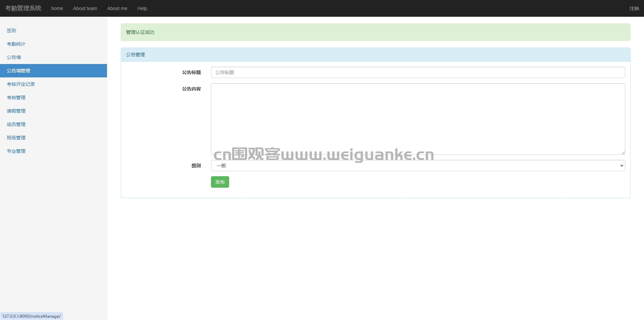Click the green 发布 button

(x=220, y=182)
